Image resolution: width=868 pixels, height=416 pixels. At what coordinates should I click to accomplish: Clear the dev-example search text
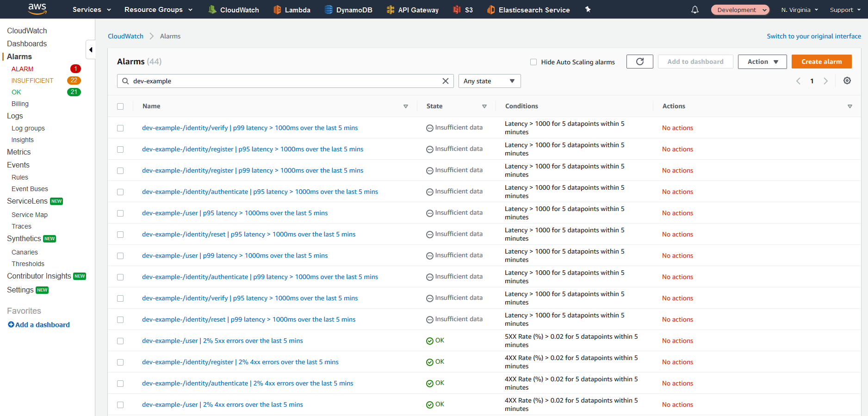[x=446, y=81]
